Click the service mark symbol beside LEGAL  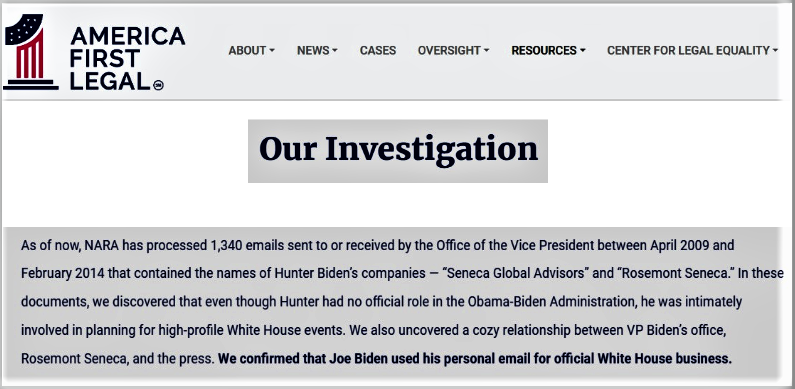pyautogui.click(x=158, y=86)
